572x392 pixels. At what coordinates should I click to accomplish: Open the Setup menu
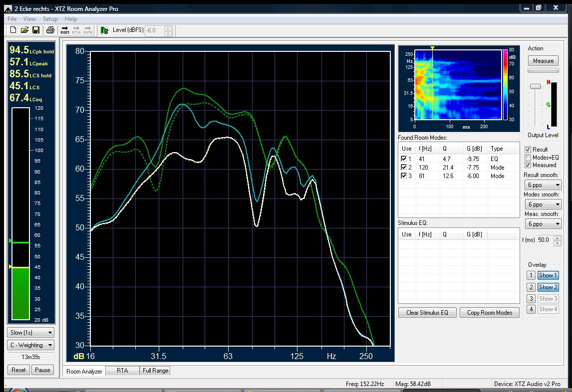coord(50,19)
